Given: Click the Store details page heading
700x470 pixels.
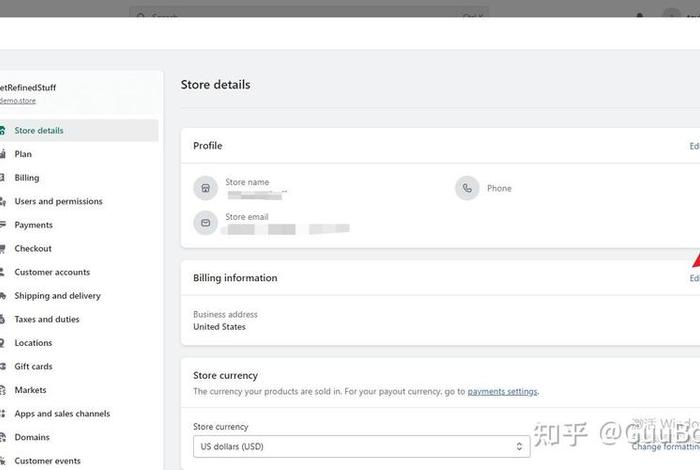Looking at the screenshot, I should (x=215, y=85).
